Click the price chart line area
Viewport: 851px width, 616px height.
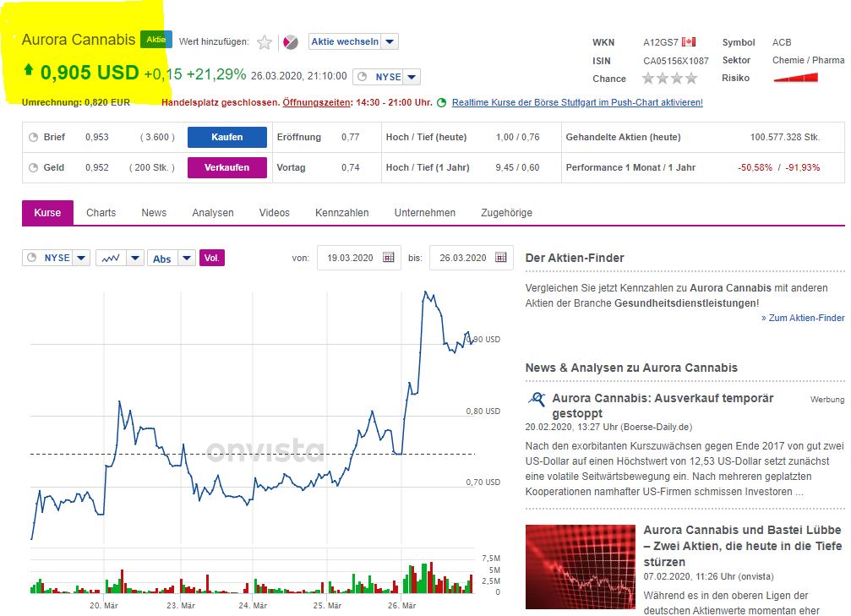(253, 415)
